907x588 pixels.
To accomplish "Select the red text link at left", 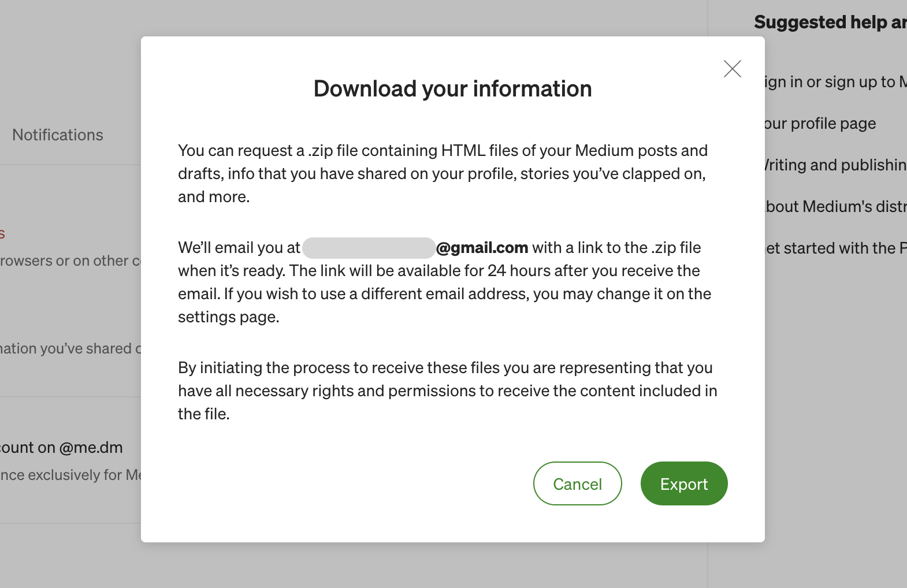I will click(2, 234).
